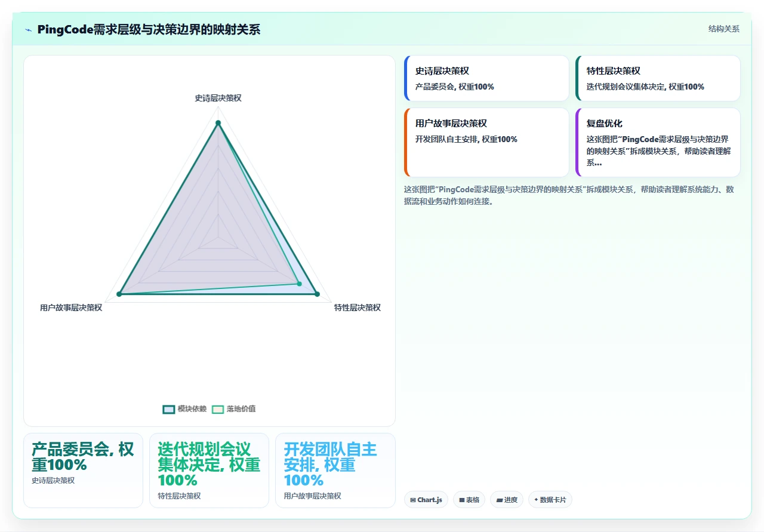Open the 用户故事层决策权 card with orange border
Viewport: 764px width, 532px height.
pyautogui.click(x=486, y=142)
